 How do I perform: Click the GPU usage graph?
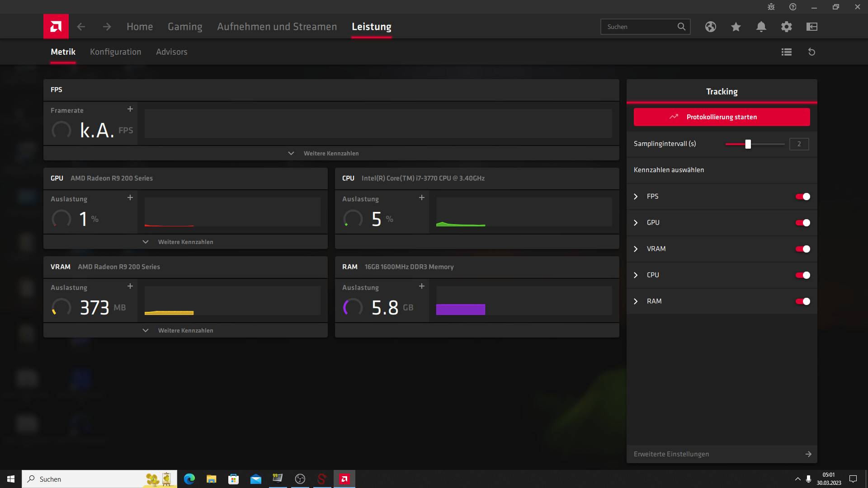[x=232, y=212]
